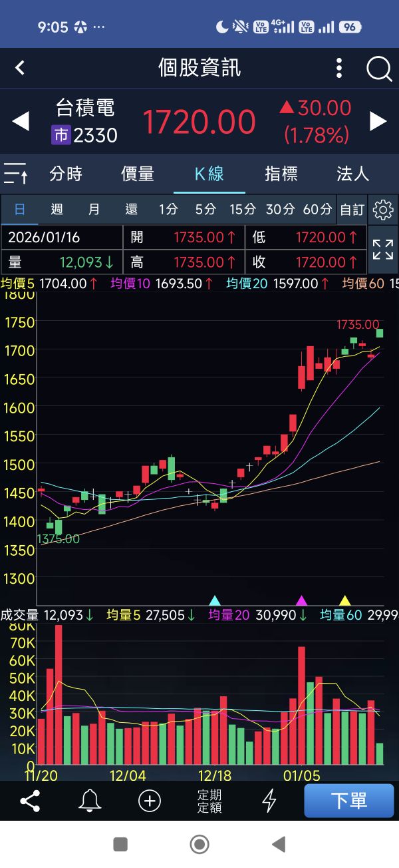
Task: Open the sort list icon beside 分時
Action: pos(16,174)
